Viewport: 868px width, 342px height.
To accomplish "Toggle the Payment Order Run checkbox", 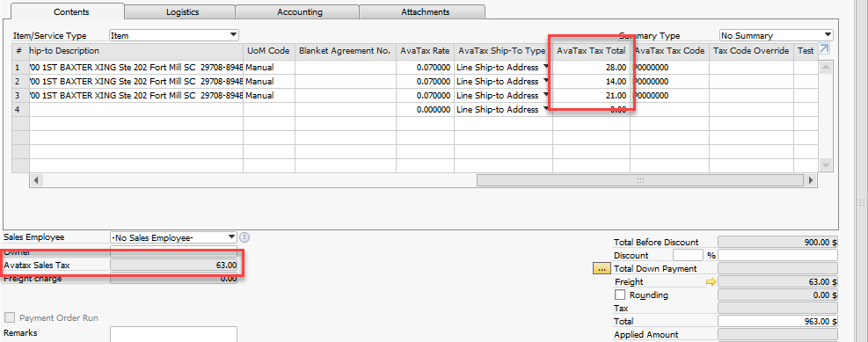I will click(10, 317).
